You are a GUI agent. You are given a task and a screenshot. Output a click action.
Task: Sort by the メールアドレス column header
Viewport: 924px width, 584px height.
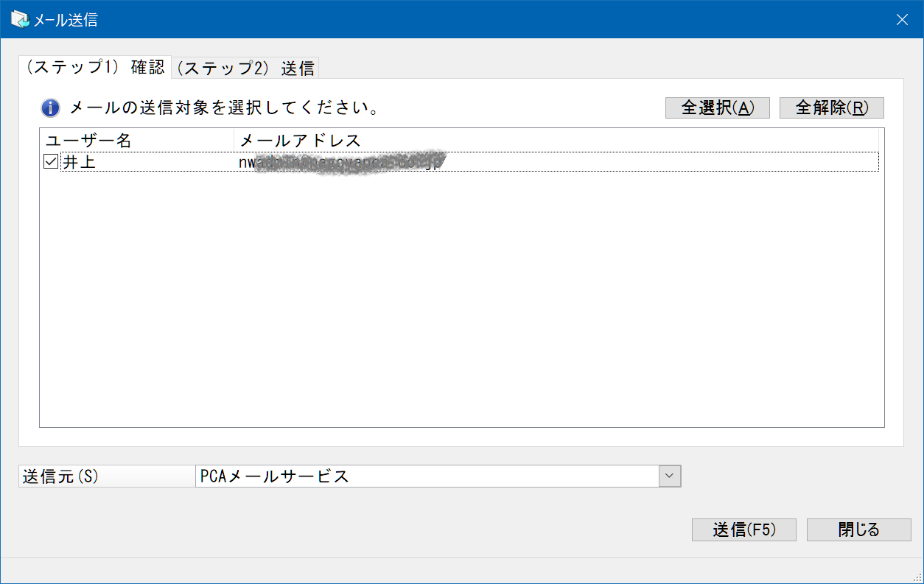(556, 140)
